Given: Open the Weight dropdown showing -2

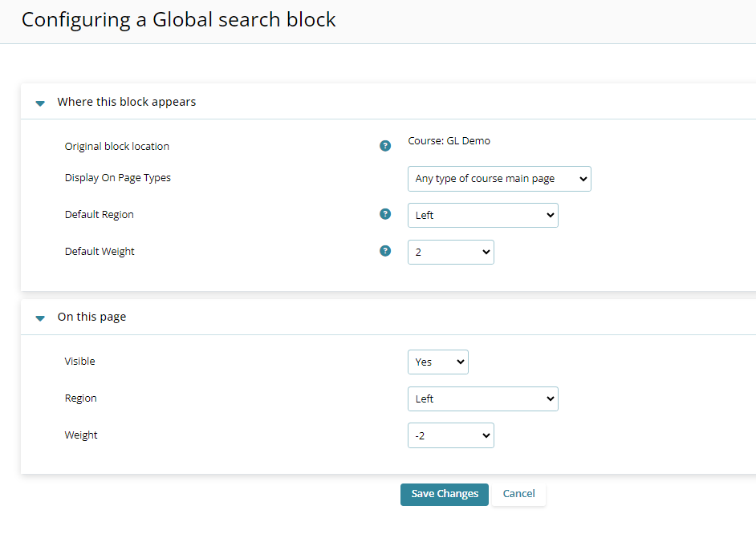Looking at the screenshot, I should click(x=450, y=435).
